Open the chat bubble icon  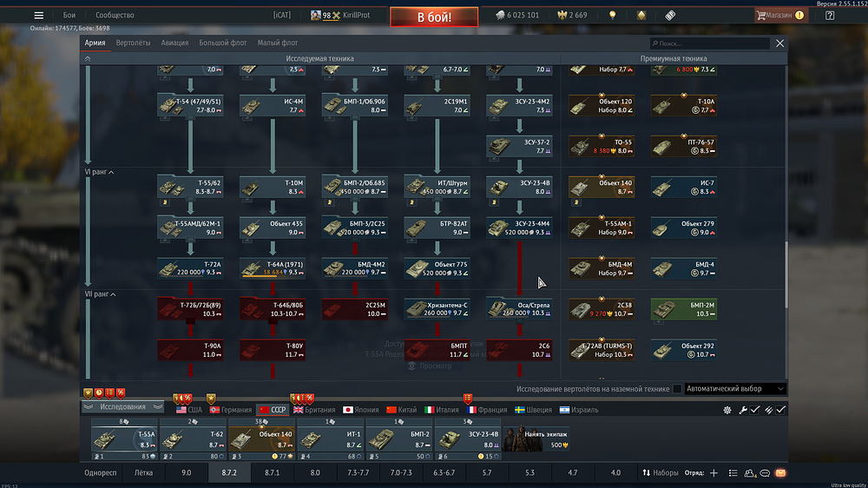[x=765, y=473]
